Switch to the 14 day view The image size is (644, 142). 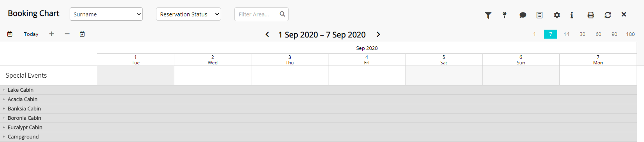pyautogui.click(x=567, y=34)
